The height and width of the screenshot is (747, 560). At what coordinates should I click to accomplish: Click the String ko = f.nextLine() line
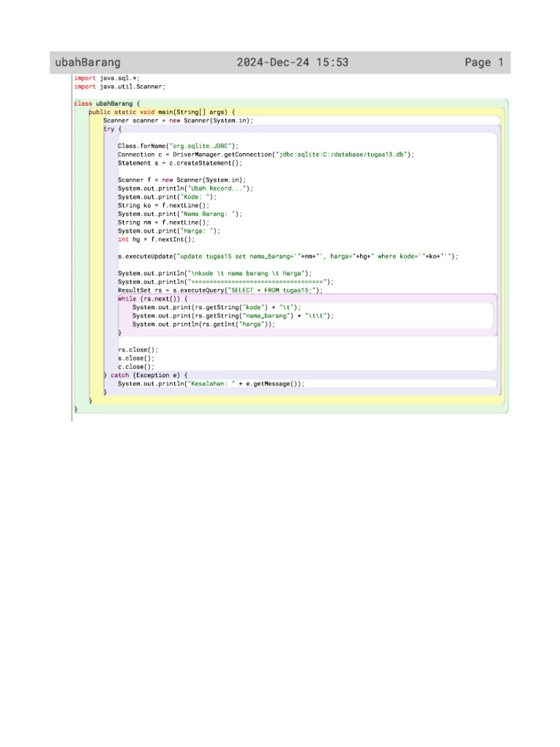164,206
